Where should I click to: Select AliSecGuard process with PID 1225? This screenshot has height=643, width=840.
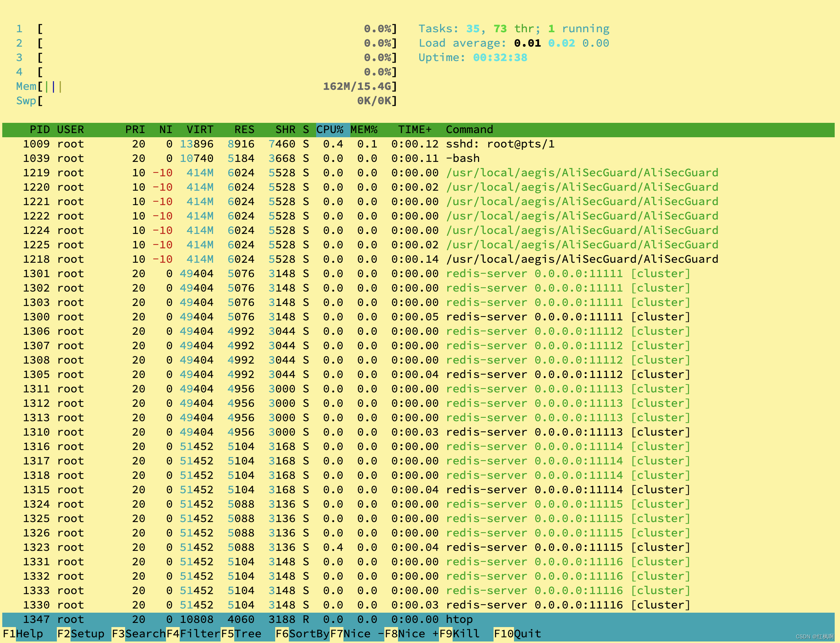pyautogui.click(x=418, y=245)
